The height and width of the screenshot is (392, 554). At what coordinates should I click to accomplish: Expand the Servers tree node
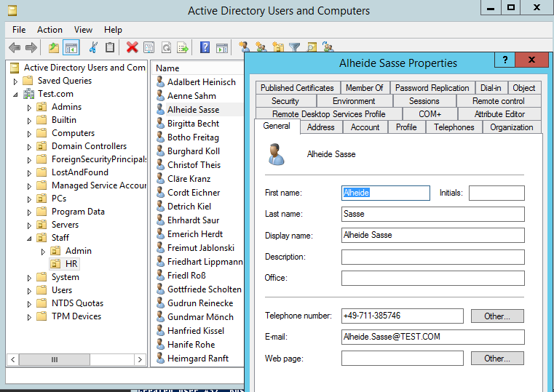29,225
